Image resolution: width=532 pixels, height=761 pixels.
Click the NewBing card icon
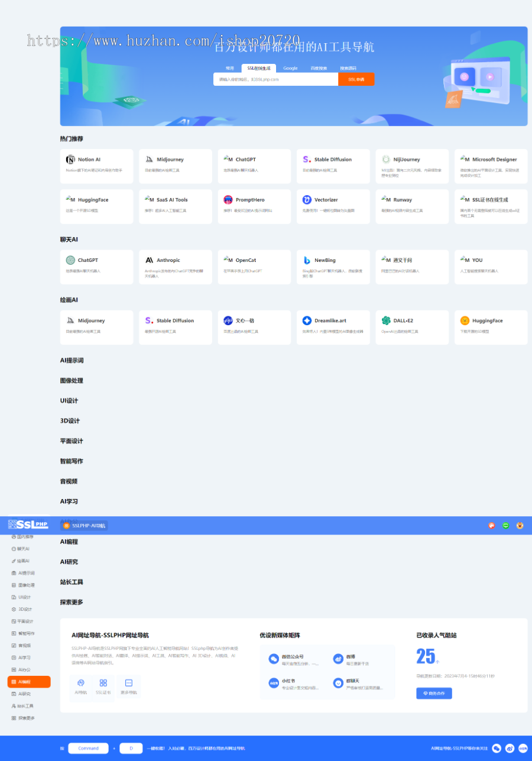[x=307, y=260]
